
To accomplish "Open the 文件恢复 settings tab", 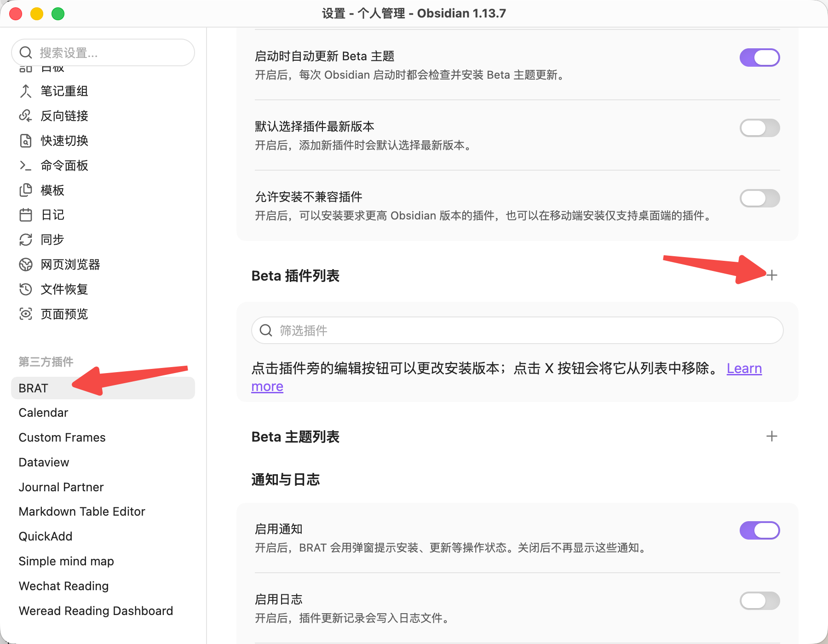I will pyautogui.click(x=103, y=289).
